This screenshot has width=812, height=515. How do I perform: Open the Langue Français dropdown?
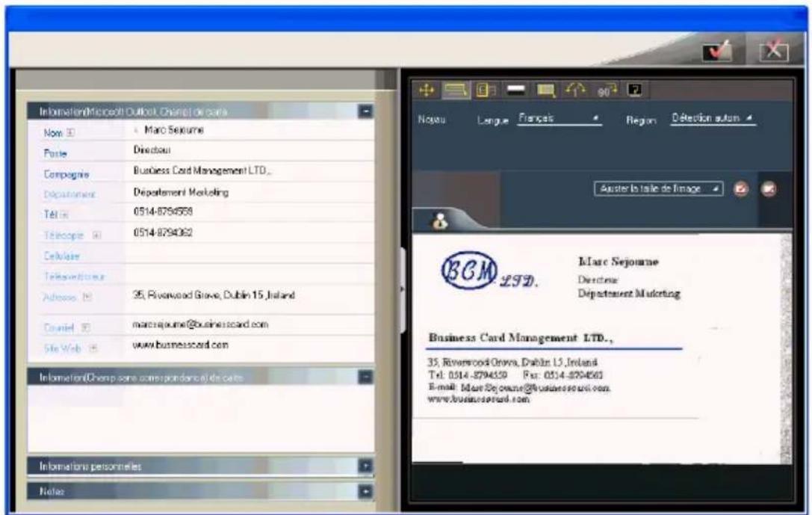pyautogui.click(x=560, y=119)
